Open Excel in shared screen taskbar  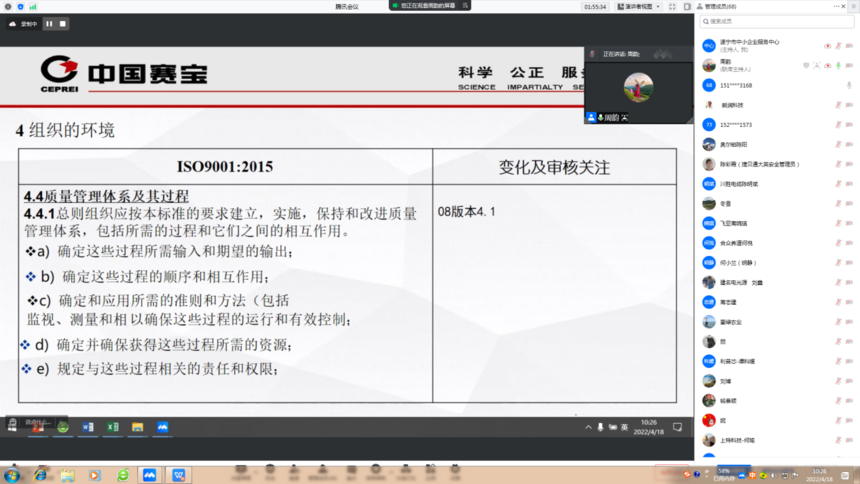[112, 427]
